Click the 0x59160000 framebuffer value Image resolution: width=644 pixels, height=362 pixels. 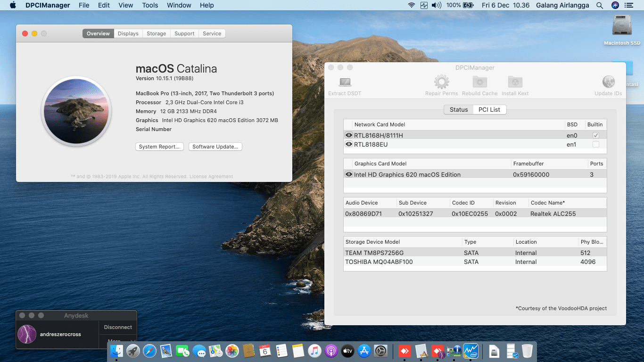coord(531,174)
